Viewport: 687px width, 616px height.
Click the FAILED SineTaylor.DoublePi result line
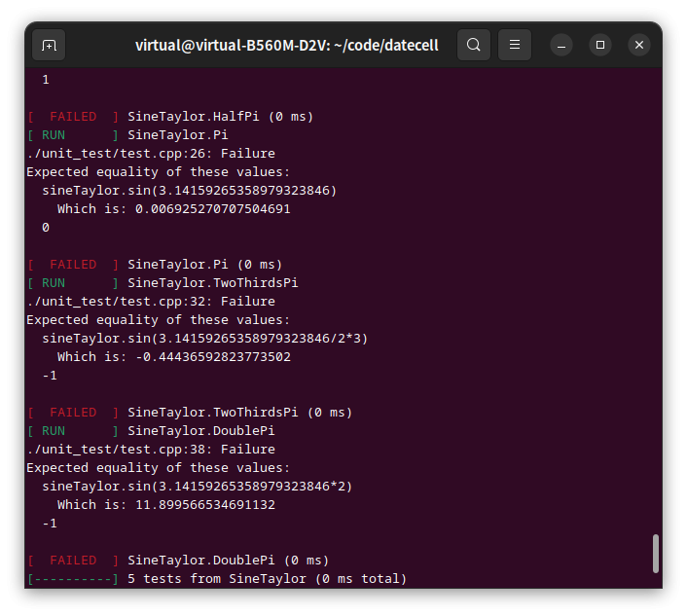pyautogui.click(x=178, y=561)
